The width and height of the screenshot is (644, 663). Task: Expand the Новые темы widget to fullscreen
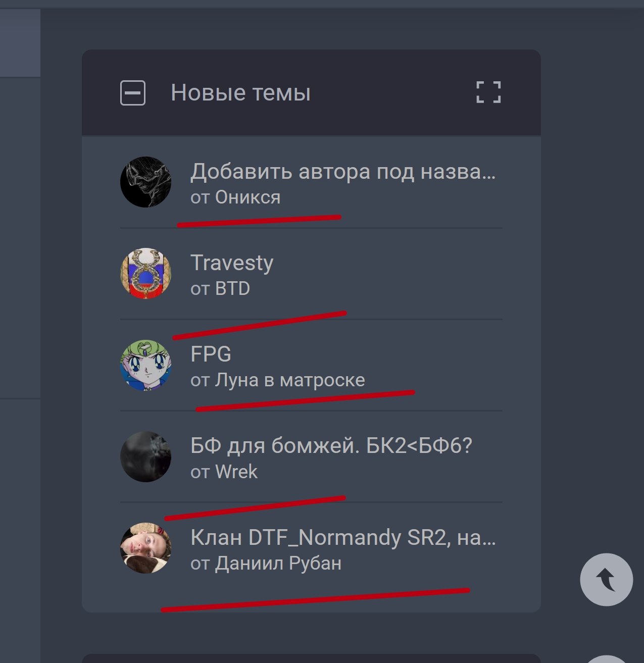click(x=488, y=92)
